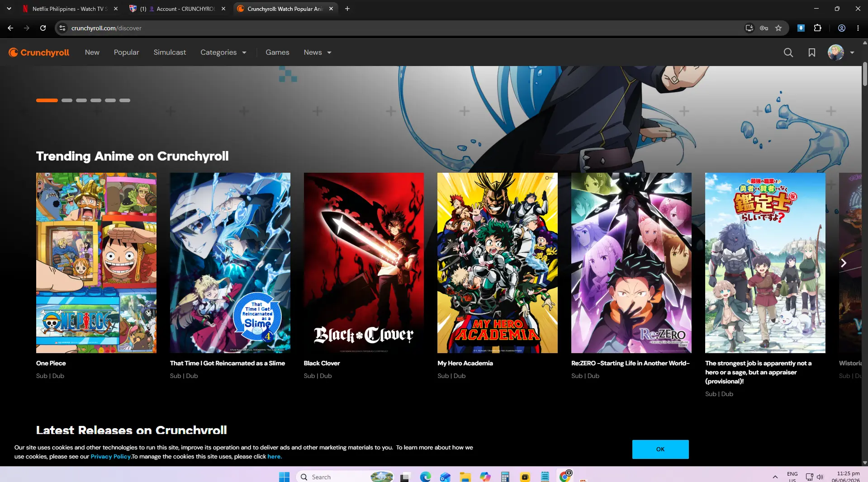Open the Extensions puzzle icon
This screenshot has width=868, height=482.
pos(817,28)
